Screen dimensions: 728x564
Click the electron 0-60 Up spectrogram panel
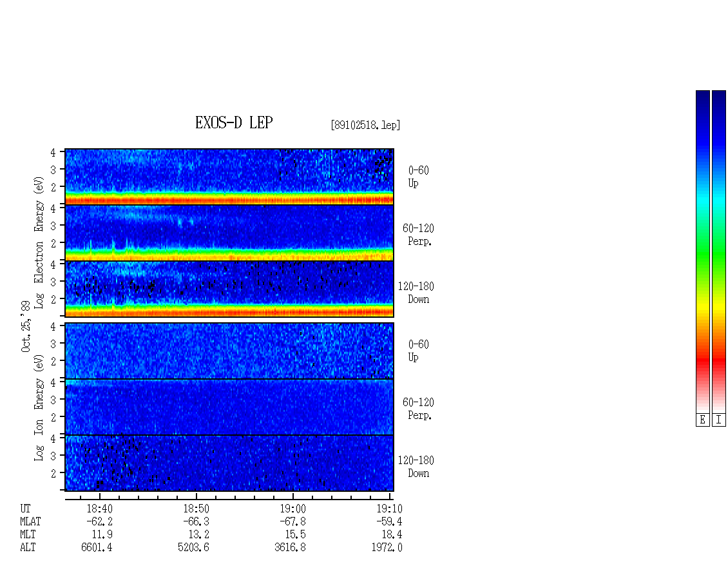(229, 177)
